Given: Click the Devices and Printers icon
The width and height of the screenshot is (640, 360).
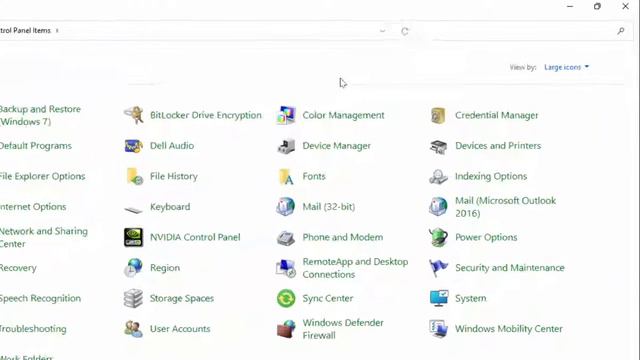Looking at the screenshot, I should tap(438, 146).
